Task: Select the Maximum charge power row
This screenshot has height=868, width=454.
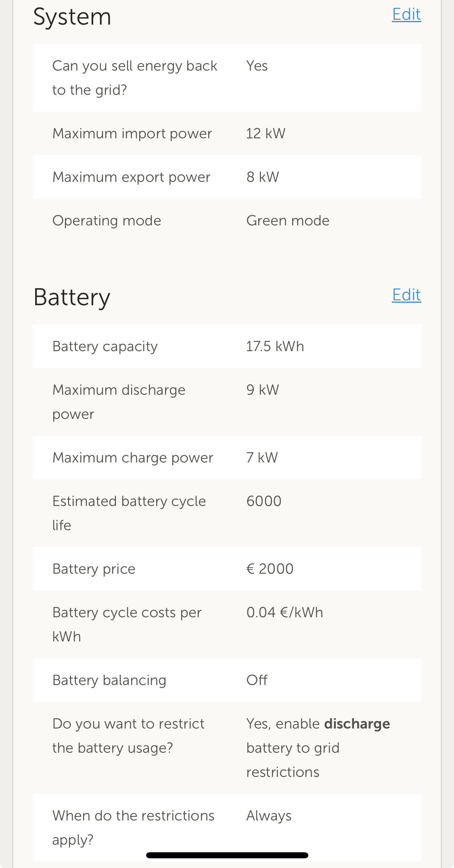Action: [227, 458]
